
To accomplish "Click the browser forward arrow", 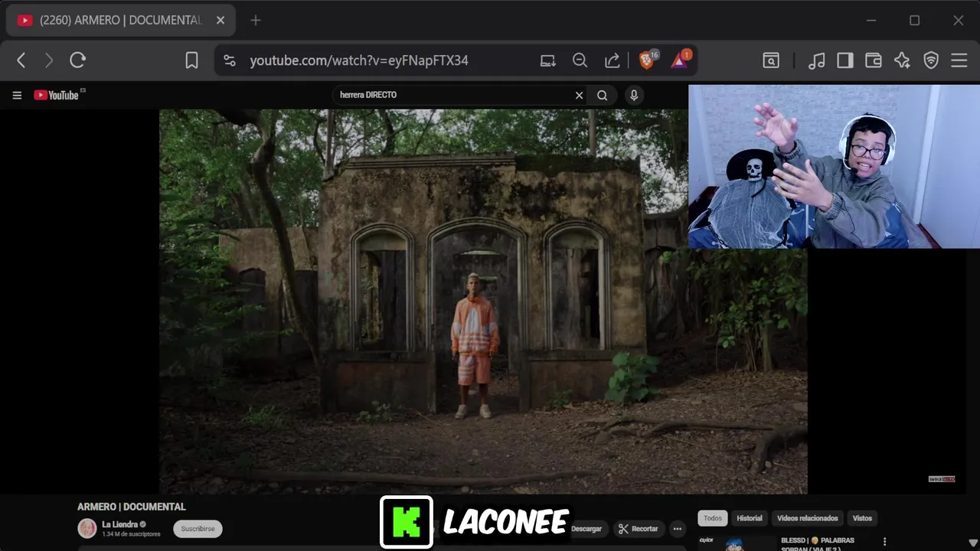I will point(49,60).
